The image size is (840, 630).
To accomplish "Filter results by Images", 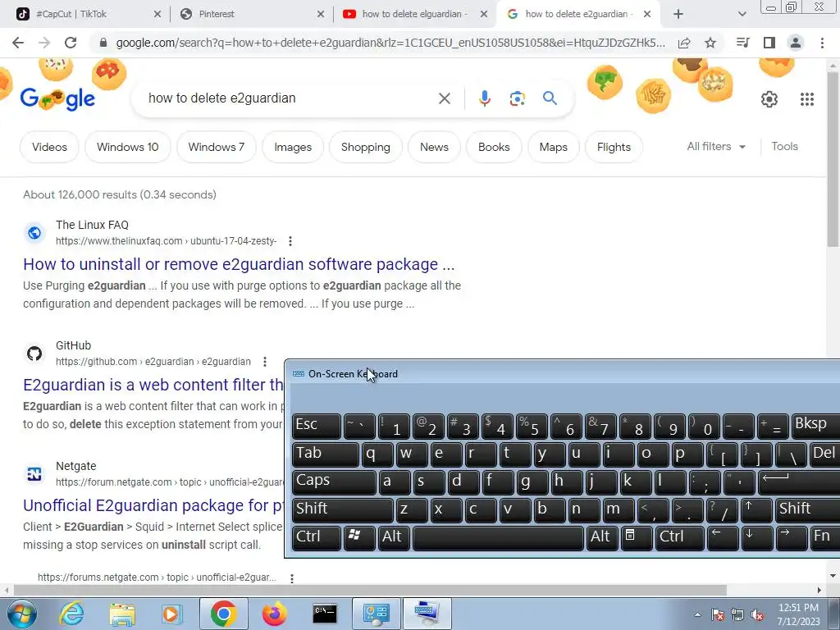I will [293, 148].
